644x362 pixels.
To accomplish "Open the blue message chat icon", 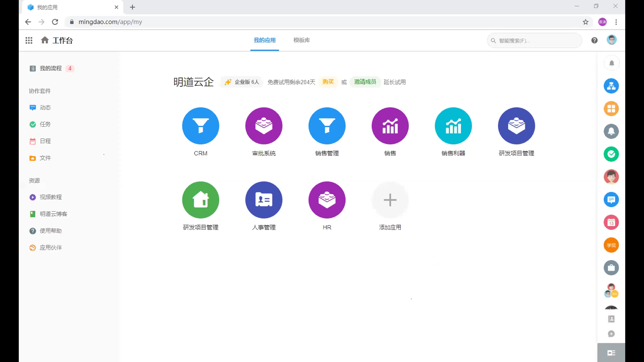I will (611, 200).
